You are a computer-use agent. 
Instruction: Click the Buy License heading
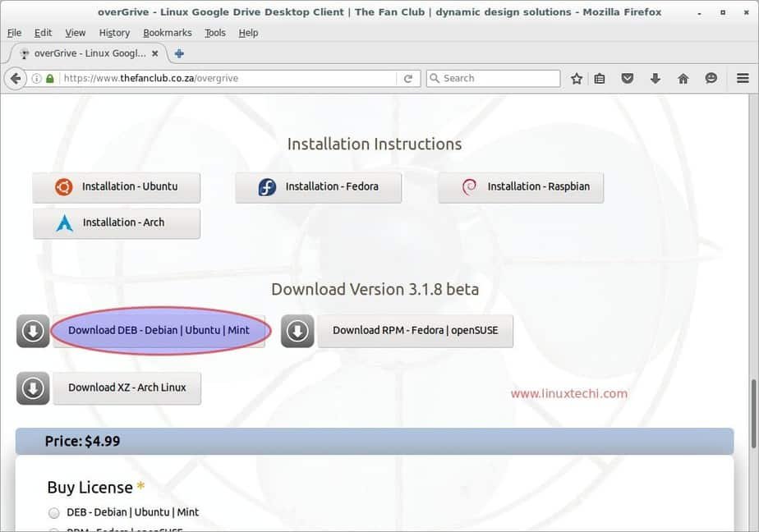pos(90,488)
